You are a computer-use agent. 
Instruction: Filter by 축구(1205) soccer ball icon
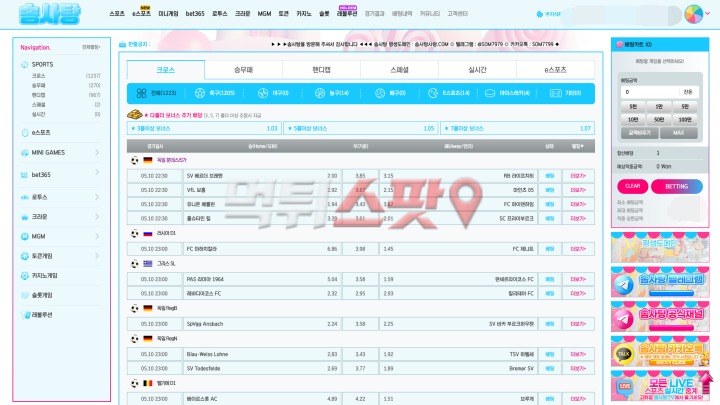[x=200, y=93]
